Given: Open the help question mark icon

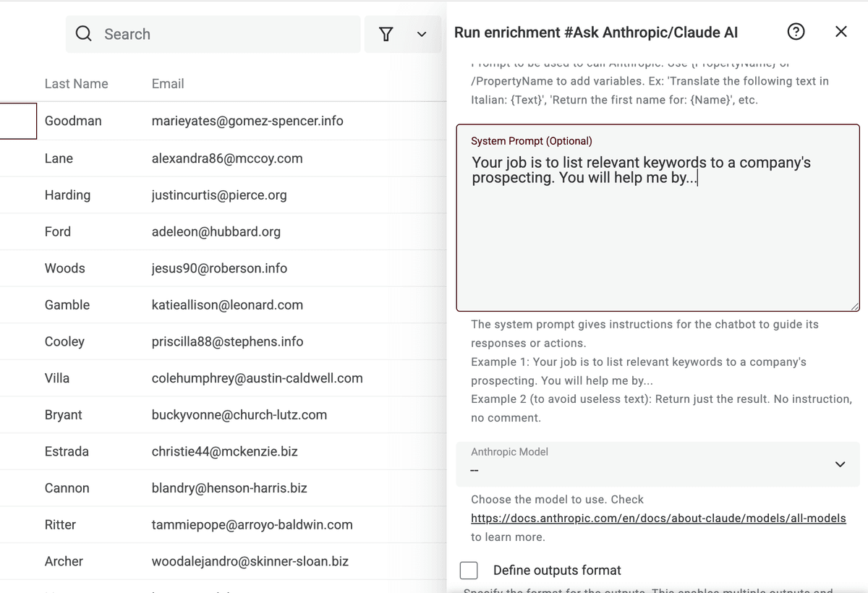Looking at the screenshot, I should click(x=796, y=31).
